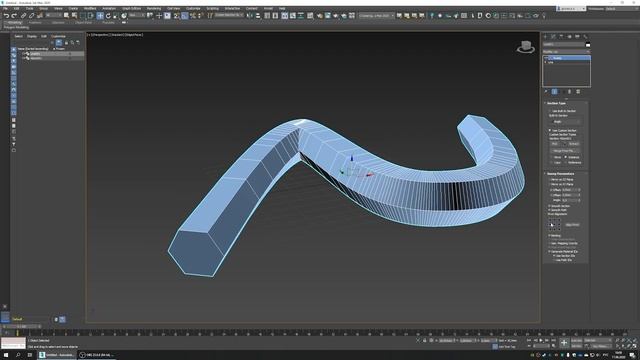Toggle Show End Result in stack

click(554, 91)
